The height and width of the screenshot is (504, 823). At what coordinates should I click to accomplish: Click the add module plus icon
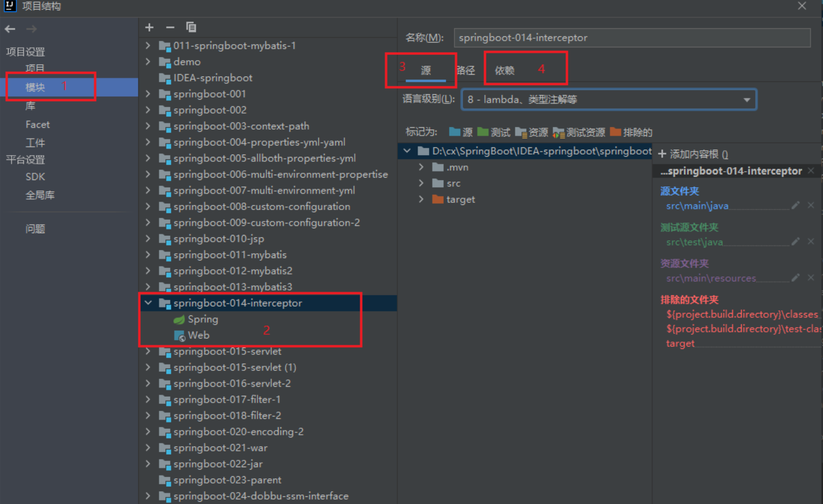pyautogui.click(x=149, y=27)
